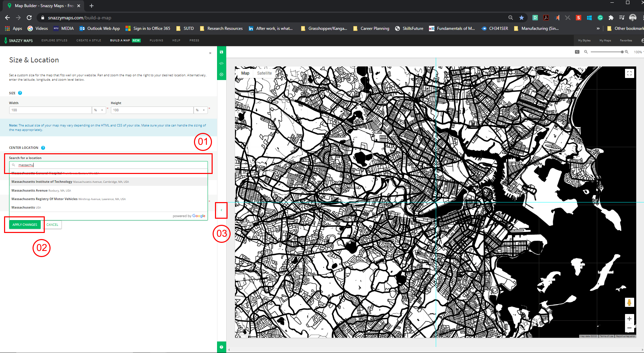Click the reset view icon beside the zoom slider
Viewport: 644px width, 353px height.
point(577,52)
